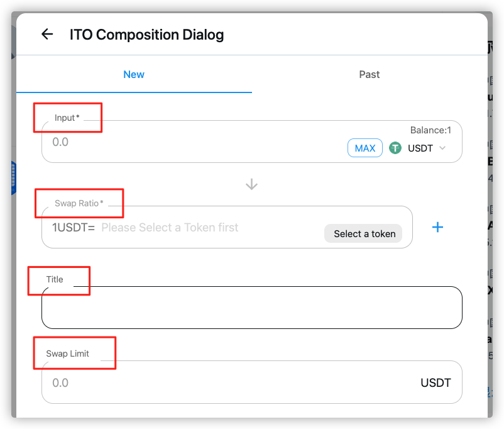The image size is (504, 429).
Task: Click the Swap Ratio field label
Action: (79, 203)
